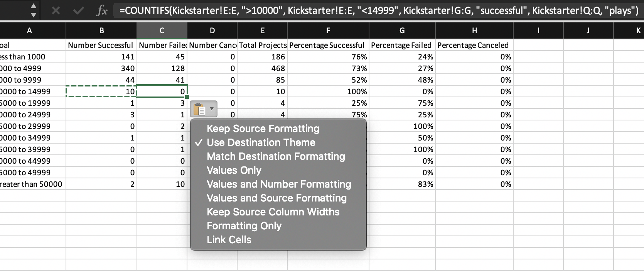Select the 'reater than 50000' goal row label
The image size is (644, 271).
pos(33,184)
